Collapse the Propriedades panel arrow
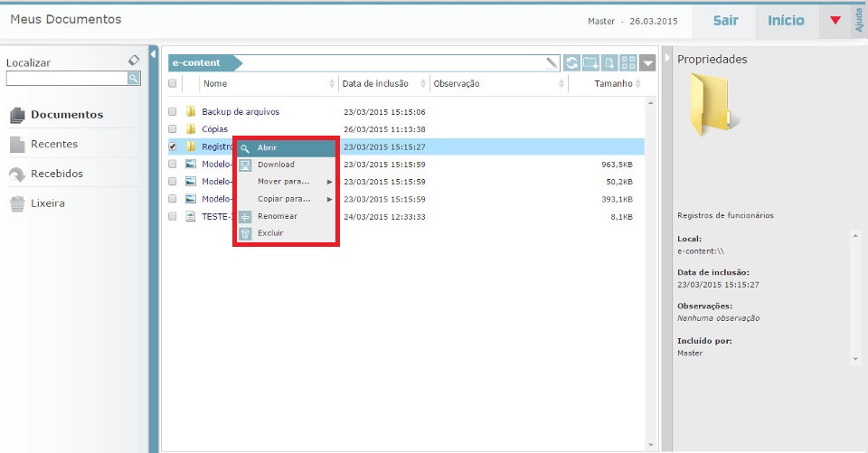Screen dimensions: 868x453 pyautogui.click(x=667, y=58)
